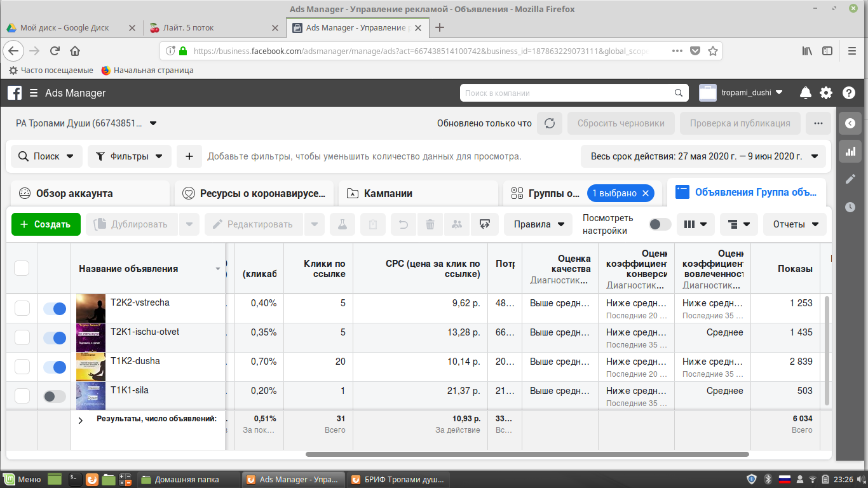This screenshot has height=488, width=868.
Task: Open the edit pencil in right sidebar
Action: [x=850, y=179]
